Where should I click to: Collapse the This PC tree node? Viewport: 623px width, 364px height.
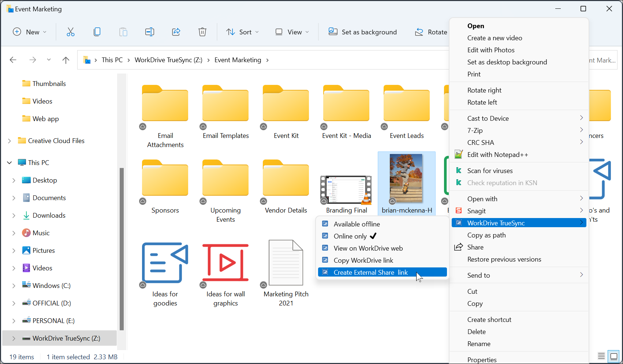tap(10, 163)
